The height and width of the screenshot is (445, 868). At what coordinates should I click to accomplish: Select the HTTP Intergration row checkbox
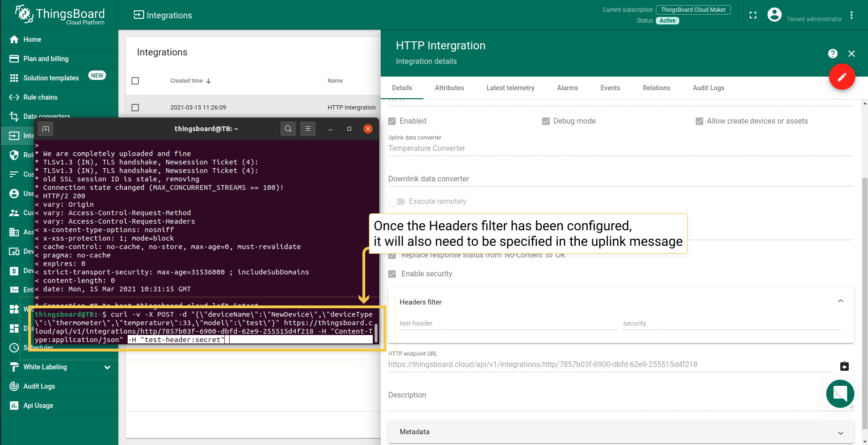click(x=135, y=108)
